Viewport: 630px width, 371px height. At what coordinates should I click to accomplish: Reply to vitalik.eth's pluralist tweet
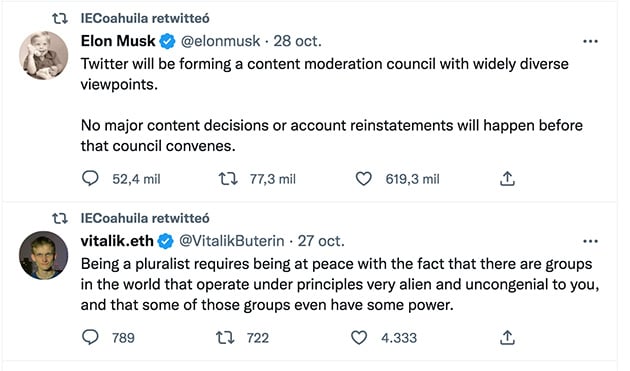[90, 337]
